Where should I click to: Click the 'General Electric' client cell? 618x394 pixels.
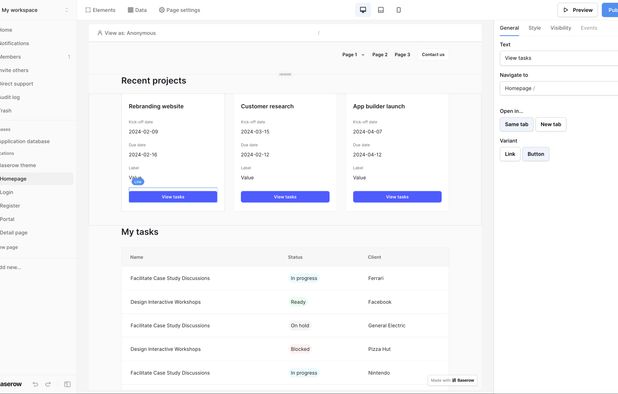[386, 325]
